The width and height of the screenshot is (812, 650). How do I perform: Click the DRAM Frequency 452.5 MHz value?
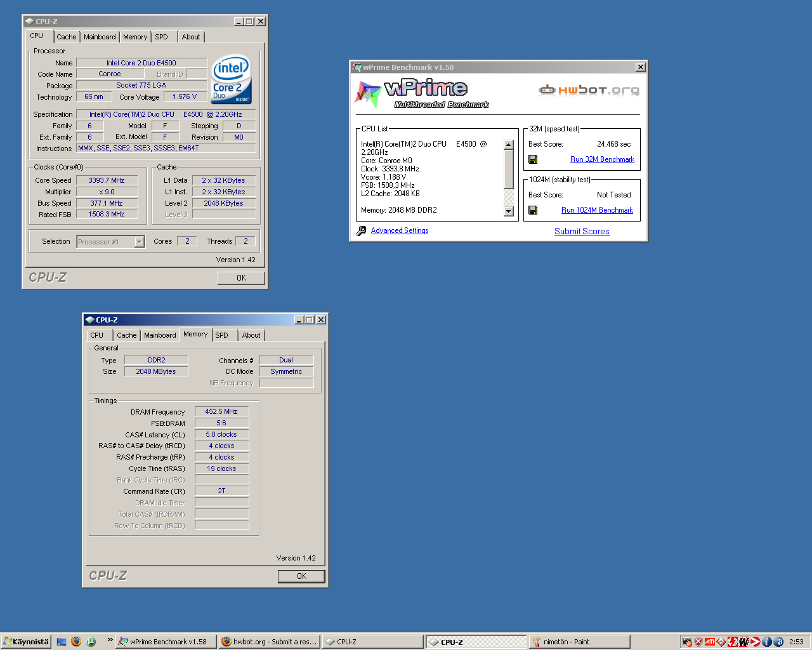pyautogui.click(x=221, y=411)
